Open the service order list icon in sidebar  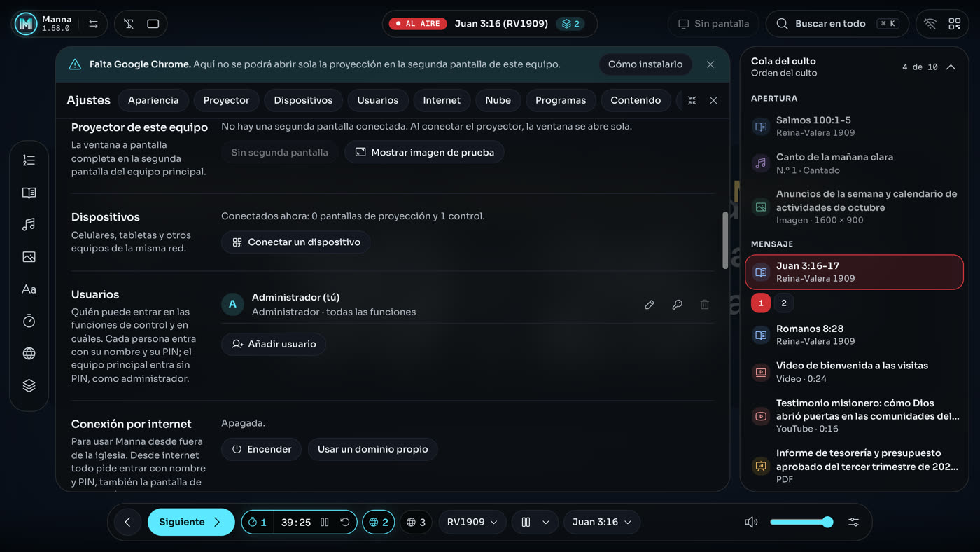point(29,160)
